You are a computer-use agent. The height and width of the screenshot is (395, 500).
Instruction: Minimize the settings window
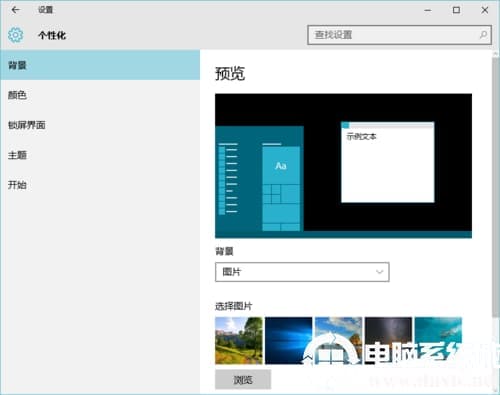click(x=428, y=10)
